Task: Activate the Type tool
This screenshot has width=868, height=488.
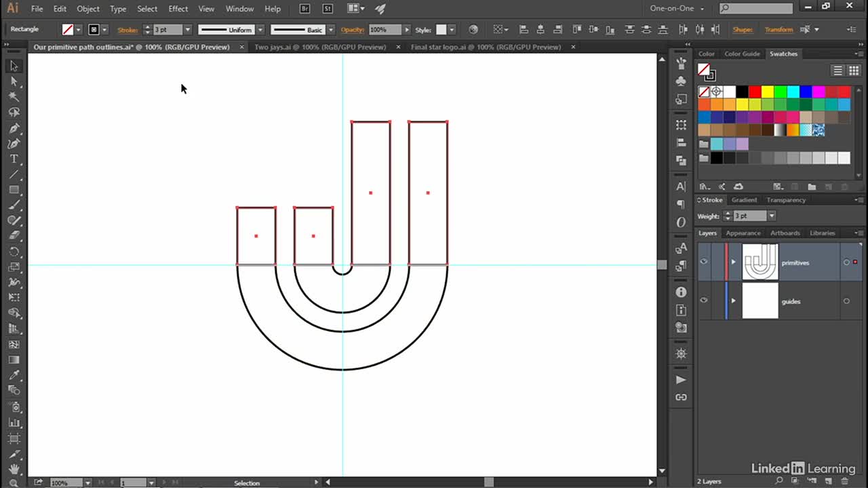Action: coord(14,159)
